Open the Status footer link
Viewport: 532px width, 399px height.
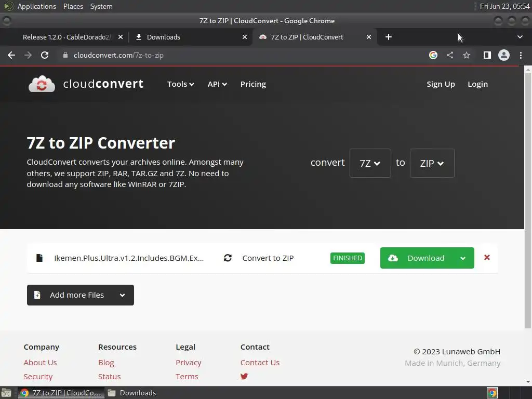click(x=109, y=377)
